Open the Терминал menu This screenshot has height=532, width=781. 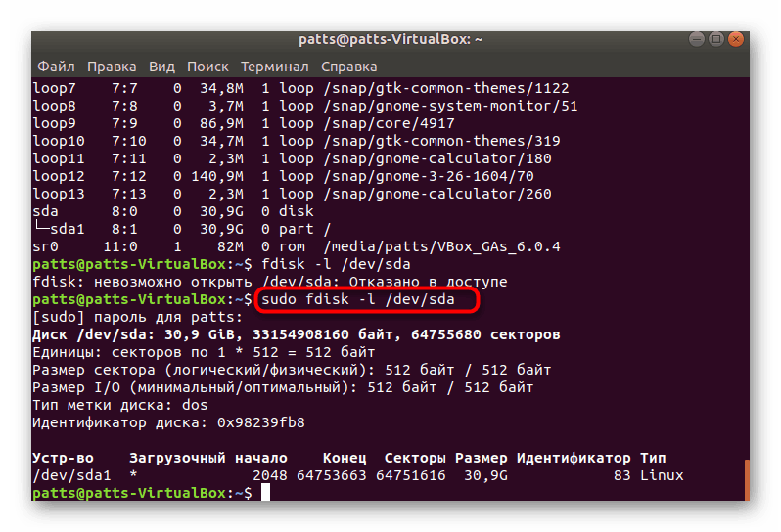click(274, 66)
